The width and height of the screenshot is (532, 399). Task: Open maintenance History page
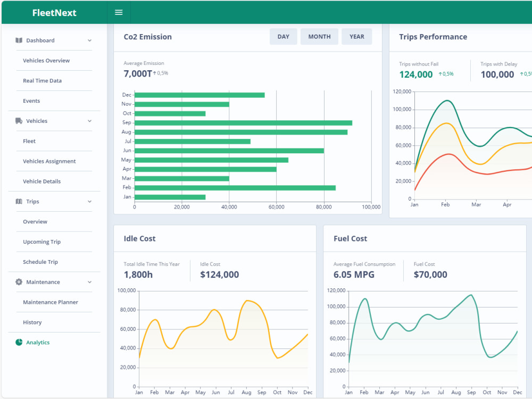coord(32,322)
